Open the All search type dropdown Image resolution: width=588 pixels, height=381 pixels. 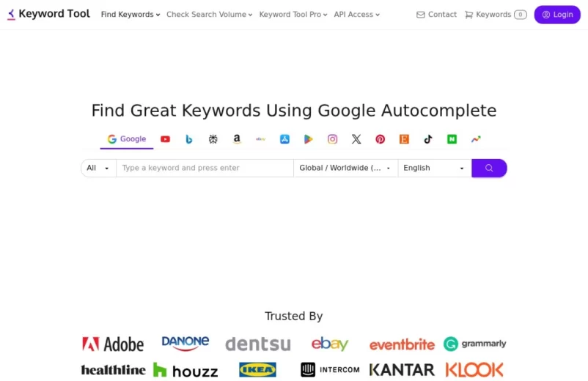(98, 168)
